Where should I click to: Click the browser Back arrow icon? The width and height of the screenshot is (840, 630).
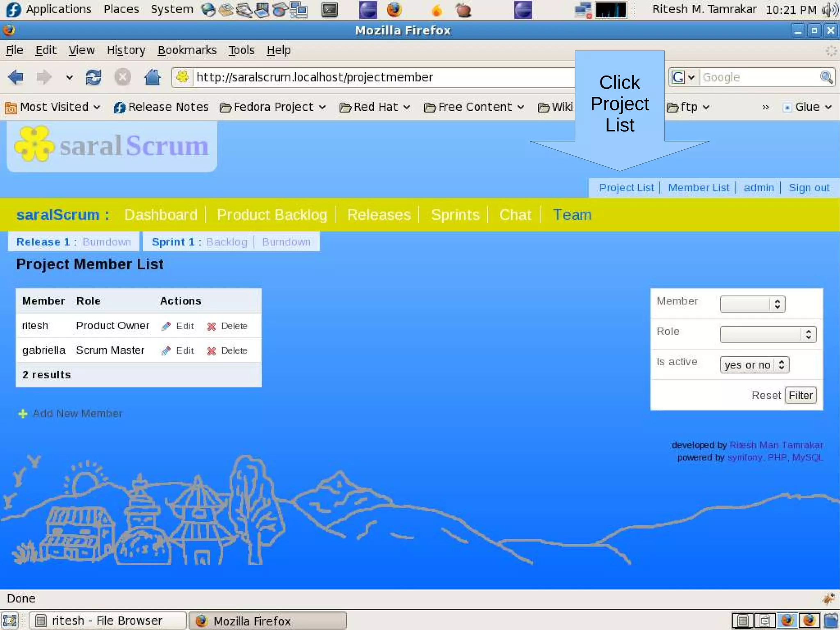[x=16, y=77]
